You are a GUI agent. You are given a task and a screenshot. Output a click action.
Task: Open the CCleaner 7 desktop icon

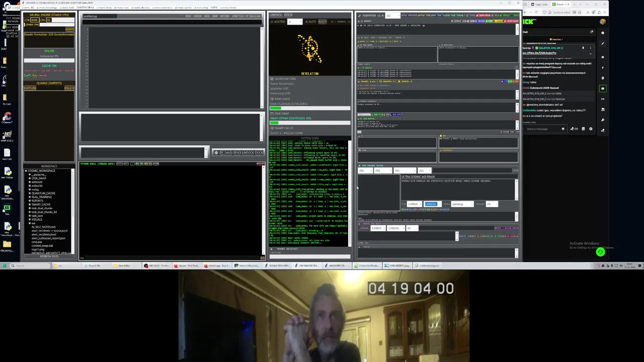pyautogui.click(x=7, y=117)
